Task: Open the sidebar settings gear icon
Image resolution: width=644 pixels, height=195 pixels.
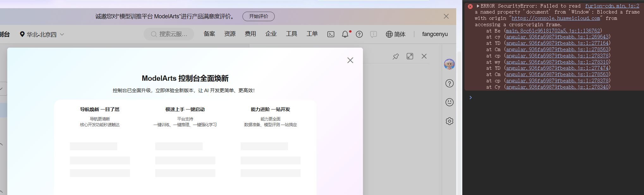Action: click(449, 121)
